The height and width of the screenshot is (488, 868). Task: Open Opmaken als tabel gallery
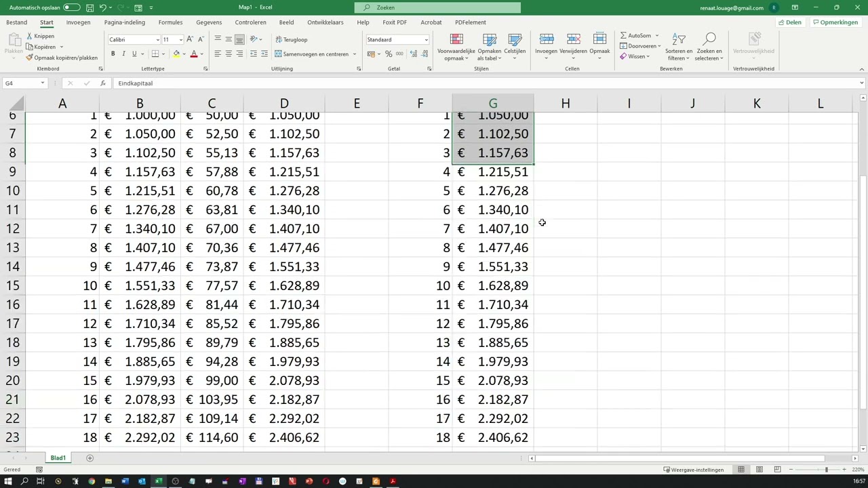[489, 47]
